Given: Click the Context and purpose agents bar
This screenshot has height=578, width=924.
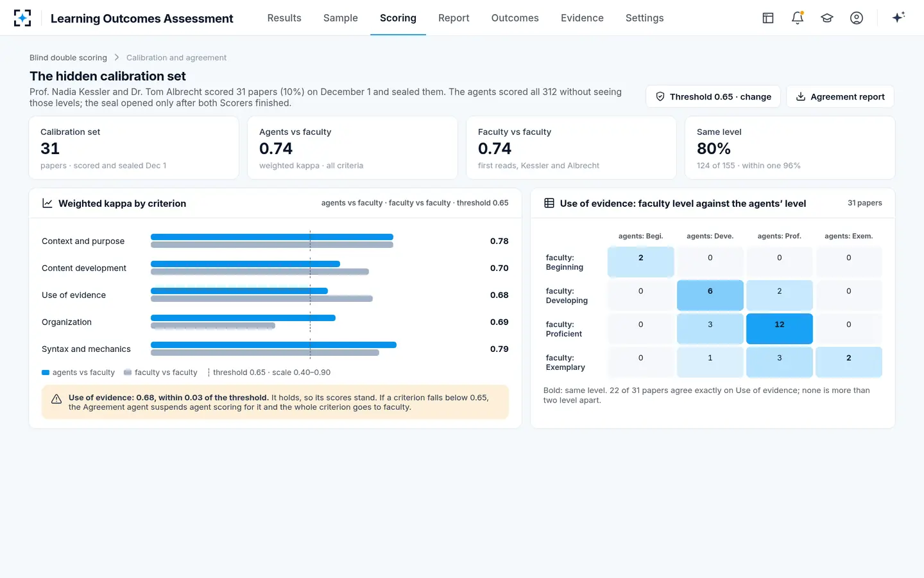Looking at the screenshot, I should [272, 237].
